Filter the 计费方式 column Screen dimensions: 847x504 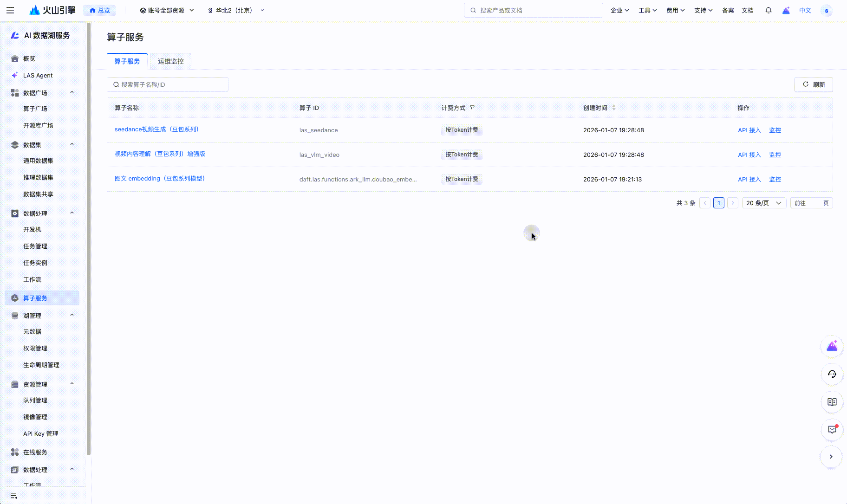point(472,108)
